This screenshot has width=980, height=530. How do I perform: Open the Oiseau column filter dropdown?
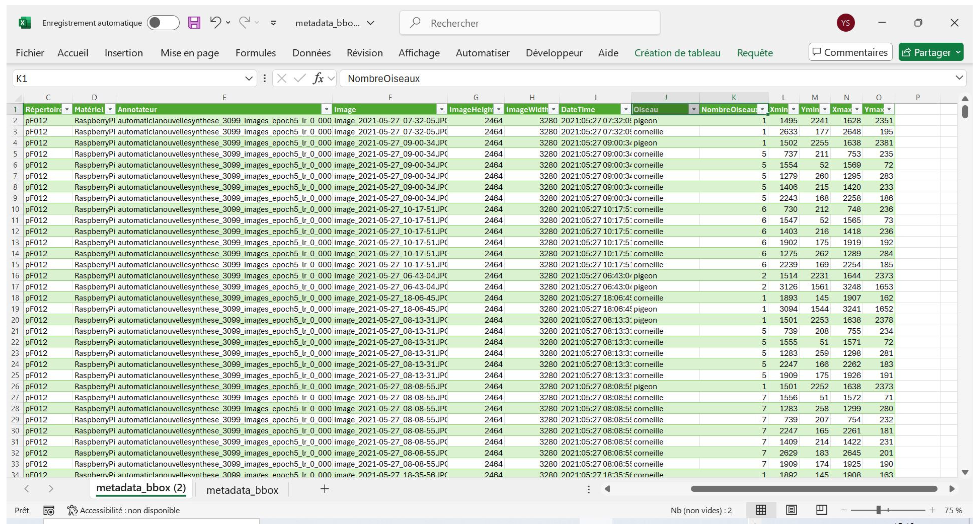(x=694, y=110)
